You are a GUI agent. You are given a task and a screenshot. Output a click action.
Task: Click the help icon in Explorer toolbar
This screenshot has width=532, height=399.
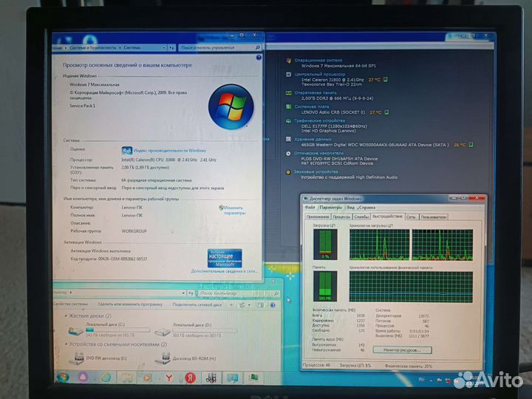273,305
